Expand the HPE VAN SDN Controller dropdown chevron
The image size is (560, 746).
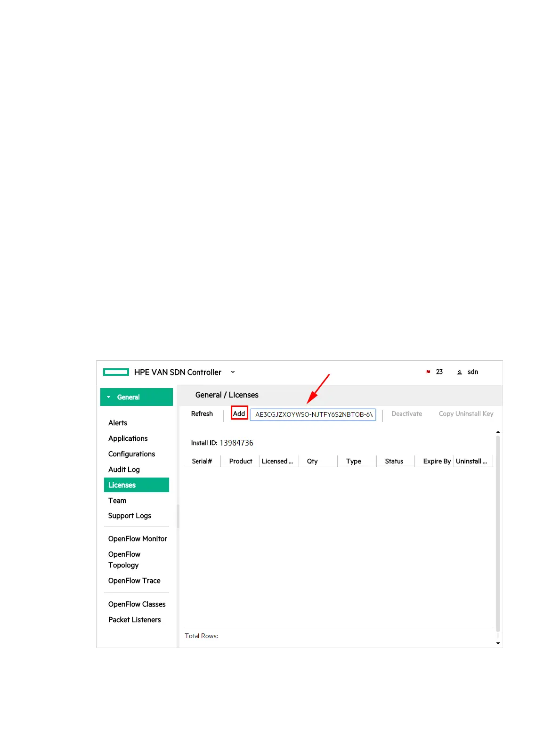[233, 372]
